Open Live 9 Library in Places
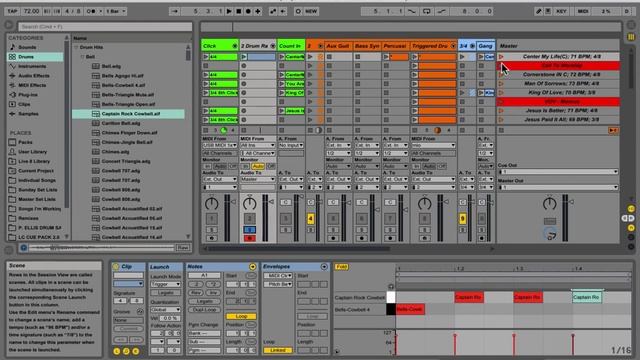This screenshot has width=640, height=360. pos(33,161)
